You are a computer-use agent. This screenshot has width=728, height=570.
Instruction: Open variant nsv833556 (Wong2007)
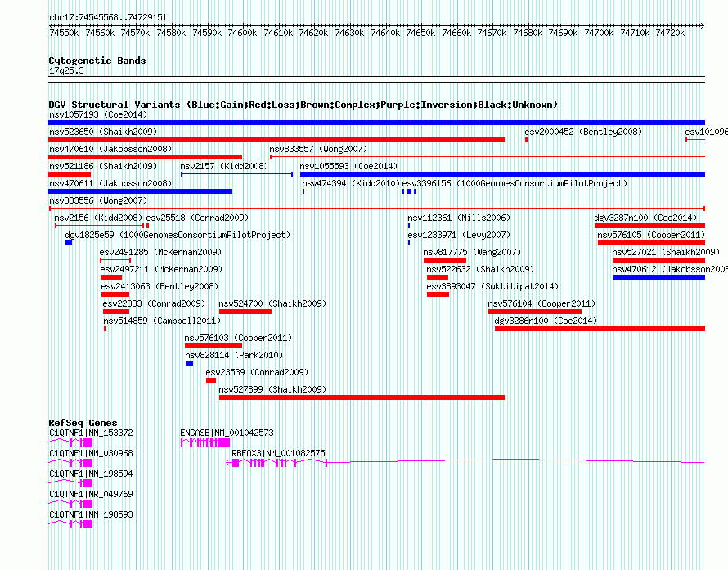[98, 200]
